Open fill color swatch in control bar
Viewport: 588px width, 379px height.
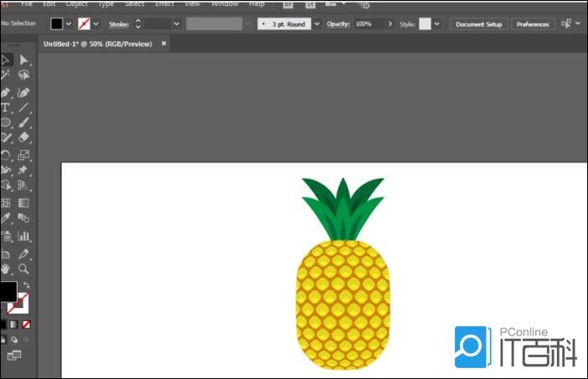(57, 24)
